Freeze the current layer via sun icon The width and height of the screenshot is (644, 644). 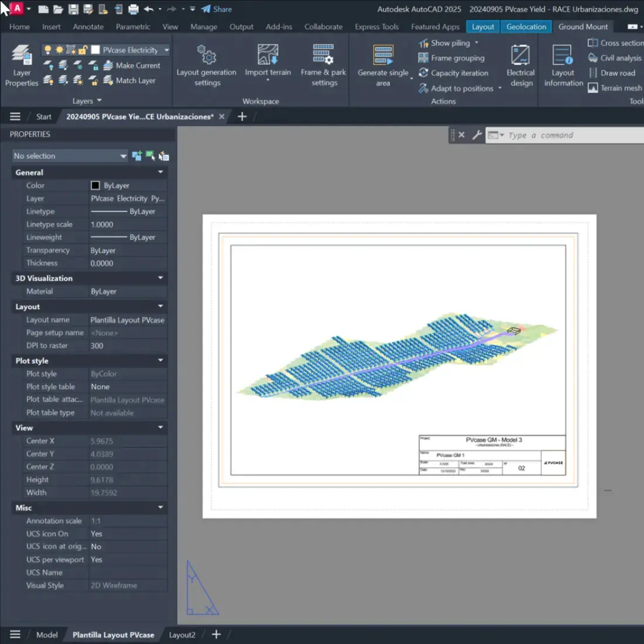(59, 50)
